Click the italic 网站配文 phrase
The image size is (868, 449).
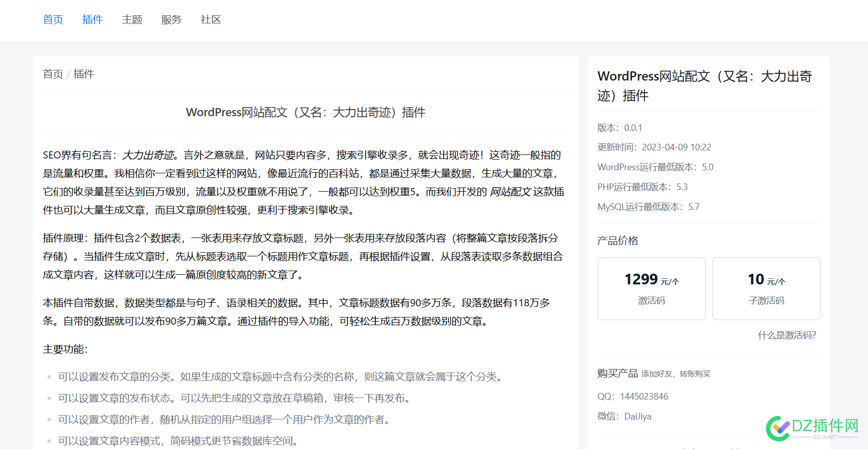click(x=510, y=192)
